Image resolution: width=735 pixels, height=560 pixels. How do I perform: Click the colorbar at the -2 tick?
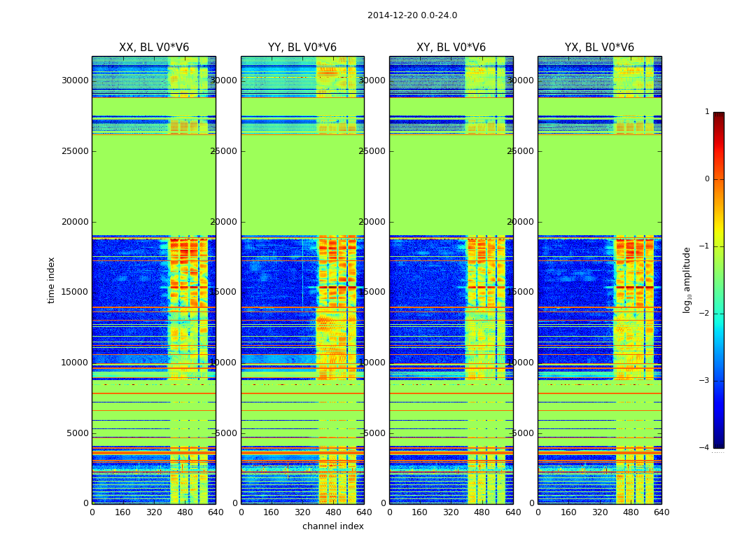point(719,314)
